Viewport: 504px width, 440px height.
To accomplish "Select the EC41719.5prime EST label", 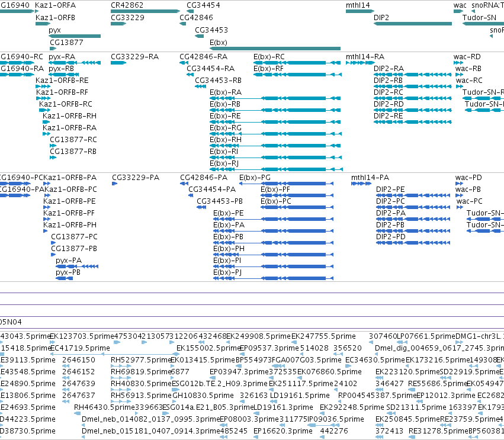I will coord(80,348).
